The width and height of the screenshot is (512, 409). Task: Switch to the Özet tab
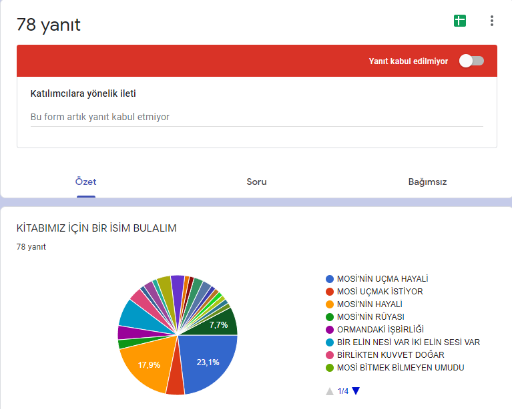point(86,182)
